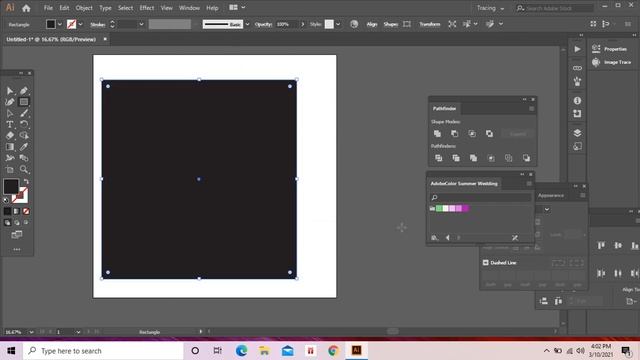Change screen mode icon in toolbox
Image resolution: width=640 pixels, height=360 pixels.
click(x=17, y=235)
